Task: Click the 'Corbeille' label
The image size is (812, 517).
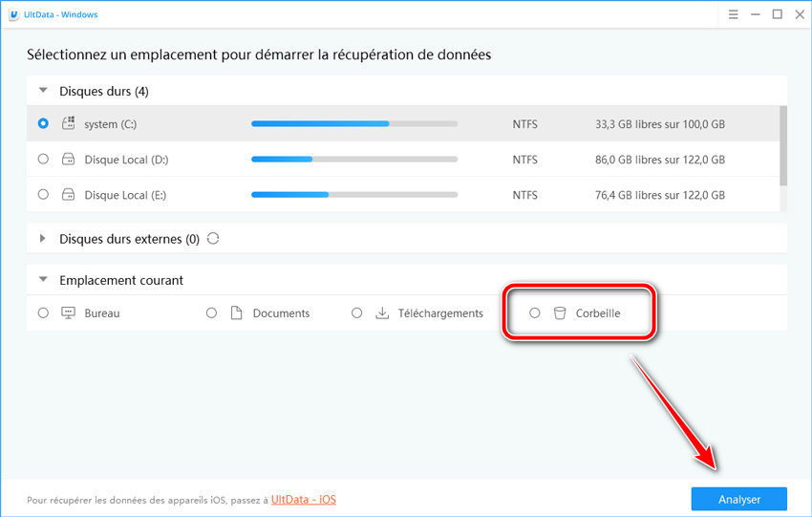Action: click(x=598, y=313)
